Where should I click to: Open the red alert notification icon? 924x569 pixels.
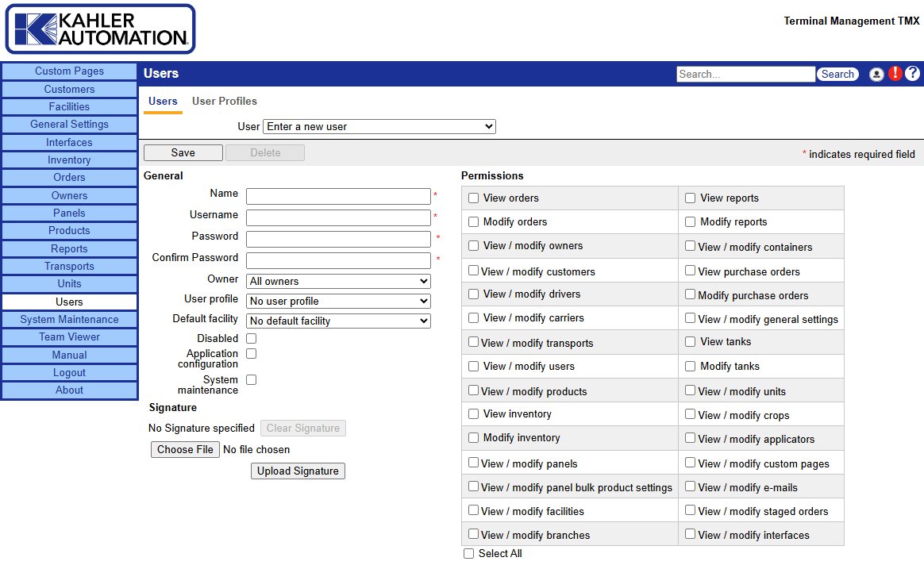(895, 74)
